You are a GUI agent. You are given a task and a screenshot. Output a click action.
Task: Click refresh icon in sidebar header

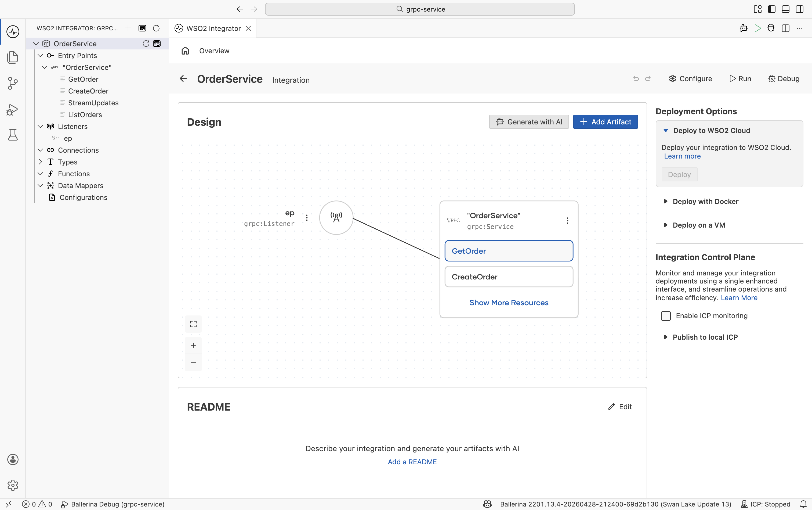[156, 28]
